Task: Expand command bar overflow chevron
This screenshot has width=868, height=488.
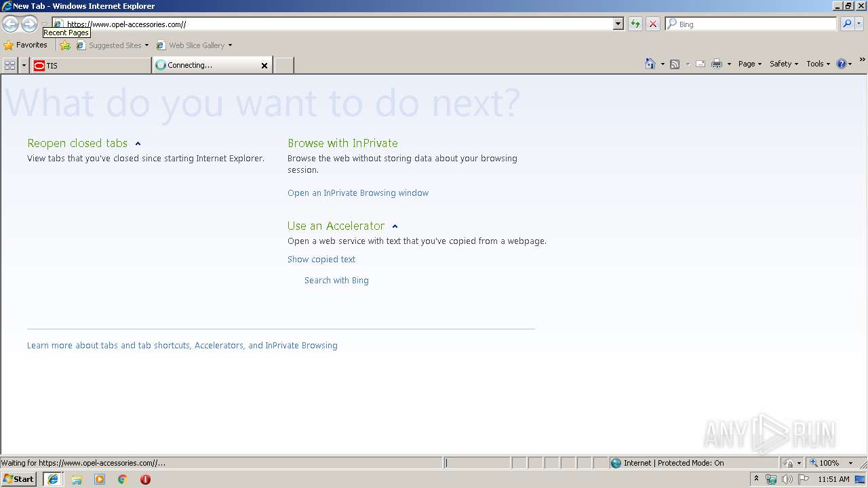Action: pyautogui.click(x=863, y=60)
